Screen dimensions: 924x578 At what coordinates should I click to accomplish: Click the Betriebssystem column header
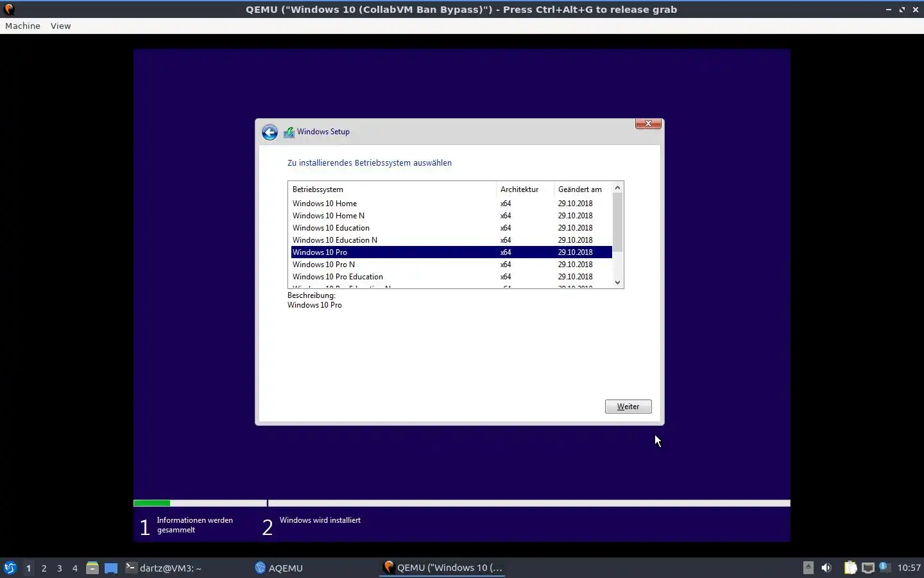(x=392, y=189)
